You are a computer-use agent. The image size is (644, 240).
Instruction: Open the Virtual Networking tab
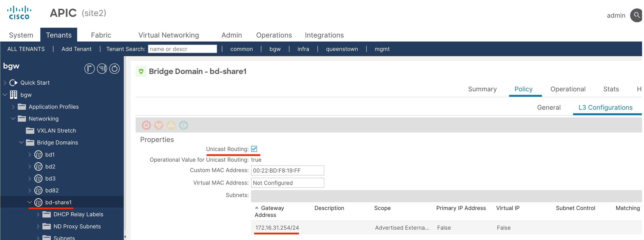169,35
